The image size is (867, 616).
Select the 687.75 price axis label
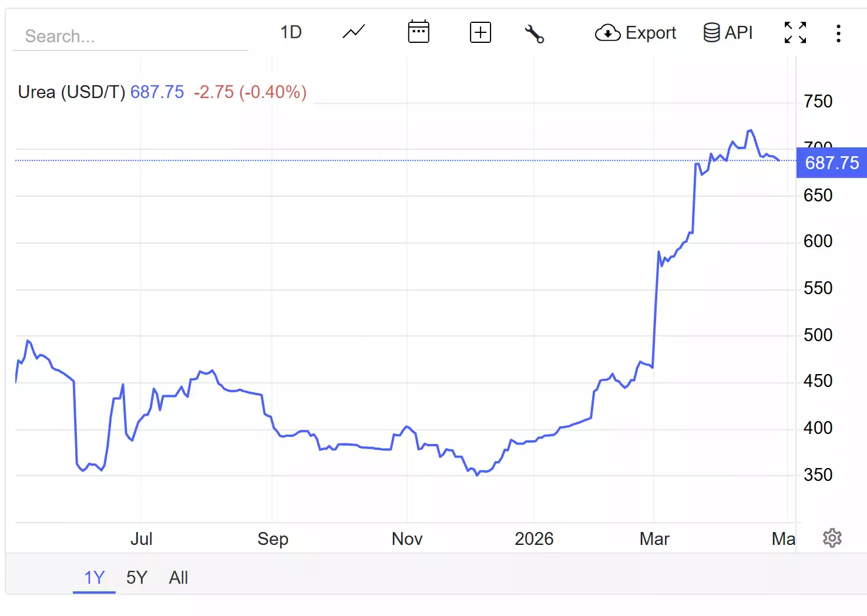click(x=831, y=163)
